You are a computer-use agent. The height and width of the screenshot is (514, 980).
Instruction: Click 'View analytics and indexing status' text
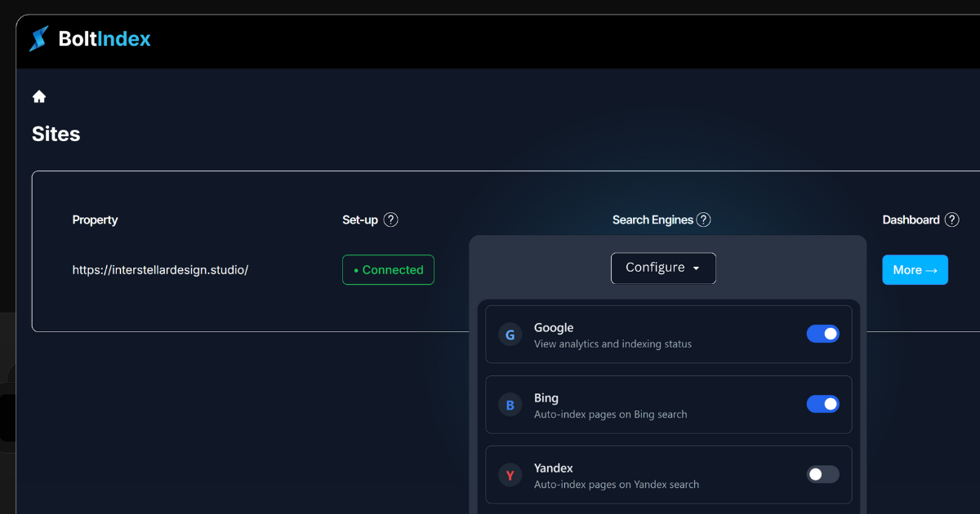(612, 344)
